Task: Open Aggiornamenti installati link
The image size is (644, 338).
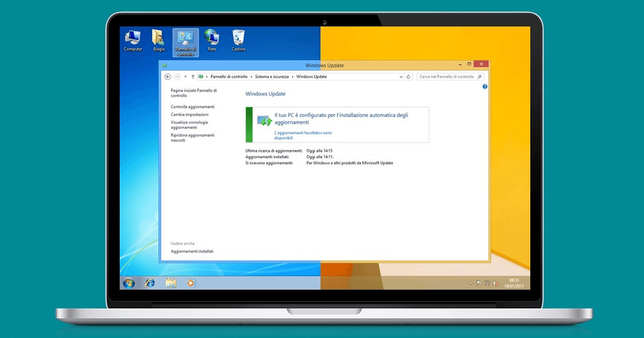Action: [x=192, y=251]
